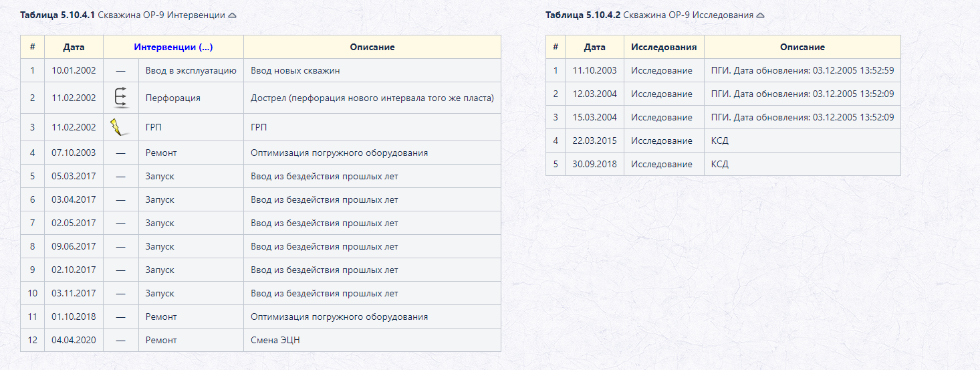
Task: Select the date 03.11.2017 cell
Action: click(x=74, y=293)
